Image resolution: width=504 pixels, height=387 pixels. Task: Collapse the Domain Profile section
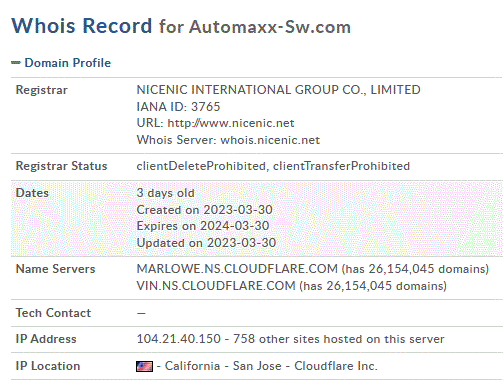16,63
